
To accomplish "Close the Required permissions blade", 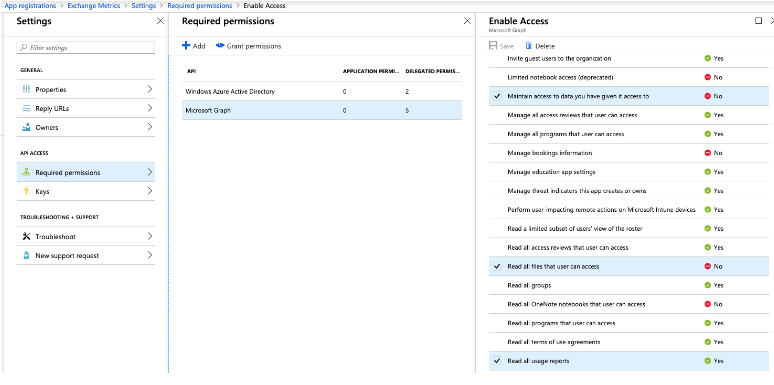I will (x=467, y=21).
